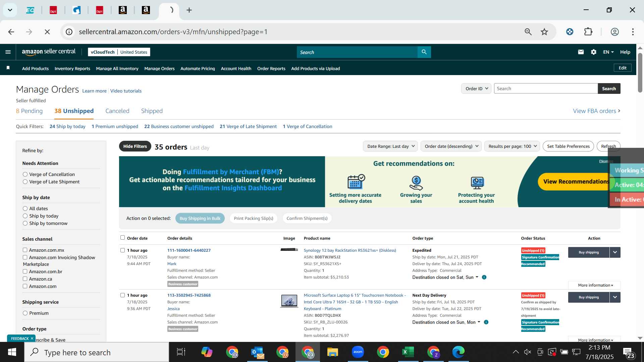Open Seller Central settings gear

(594, 52)
